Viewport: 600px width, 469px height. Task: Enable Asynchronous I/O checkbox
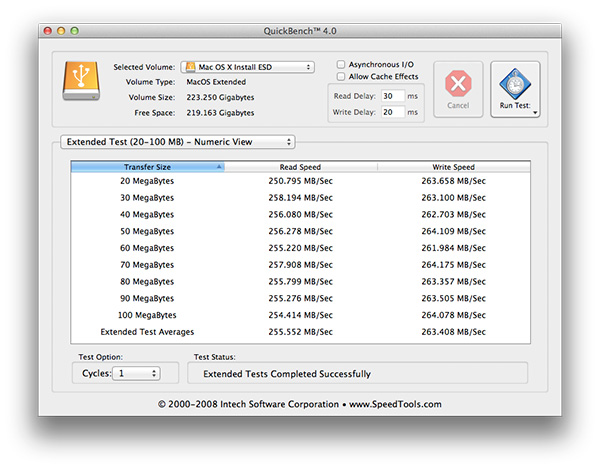[341, 64]
